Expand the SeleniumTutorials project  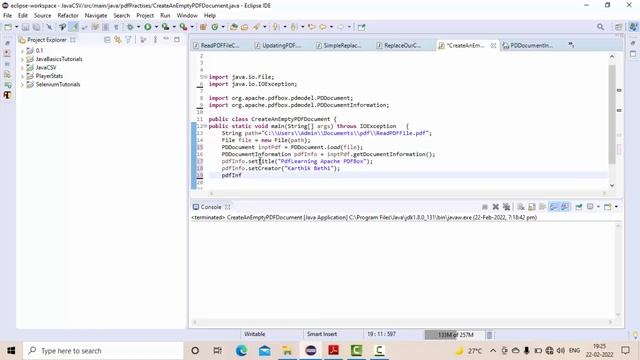(22, 84)
